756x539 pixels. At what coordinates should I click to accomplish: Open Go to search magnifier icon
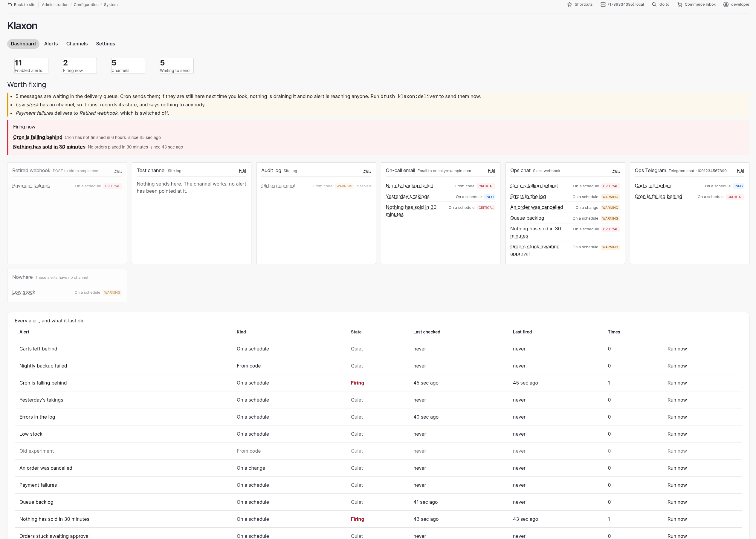tap(654, 5)
